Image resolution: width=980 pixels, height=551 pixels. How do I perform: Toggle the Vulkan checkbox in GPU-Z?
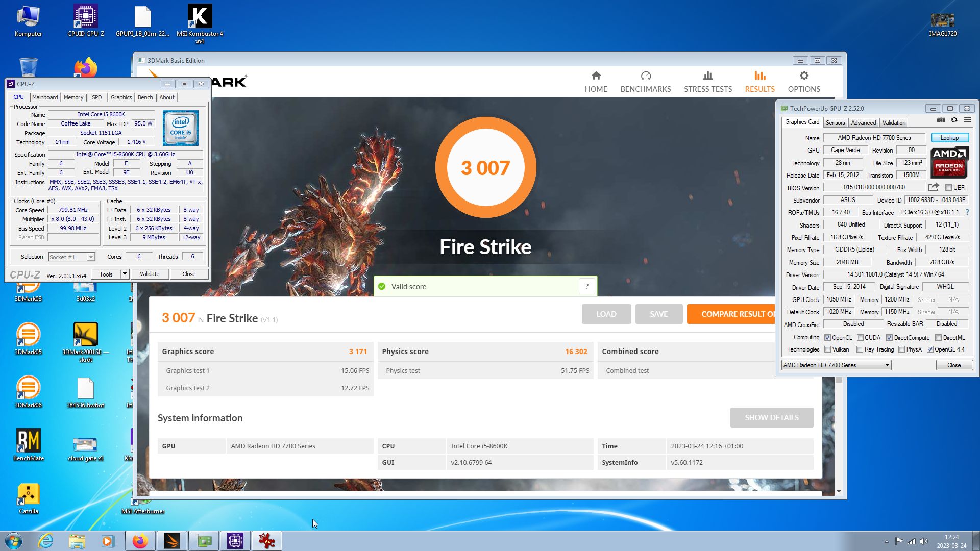pyautogui.click(x=827, y=349)
